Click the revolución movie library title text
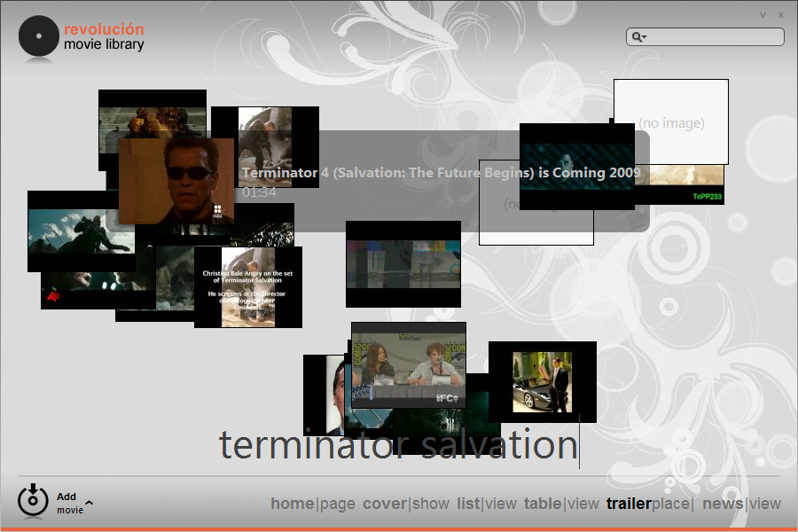The width and height of the screenshot is (798, 532). point(104,36)
